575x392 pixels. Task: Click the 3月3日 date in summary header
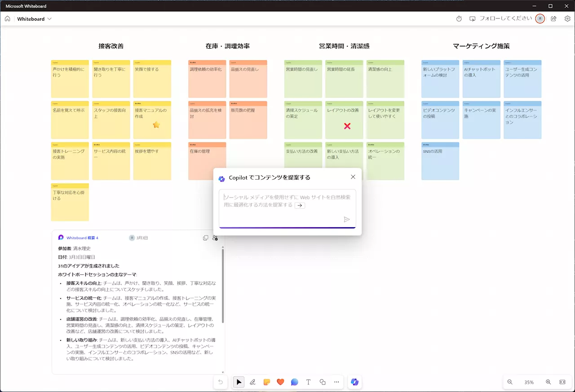point(142,238)
